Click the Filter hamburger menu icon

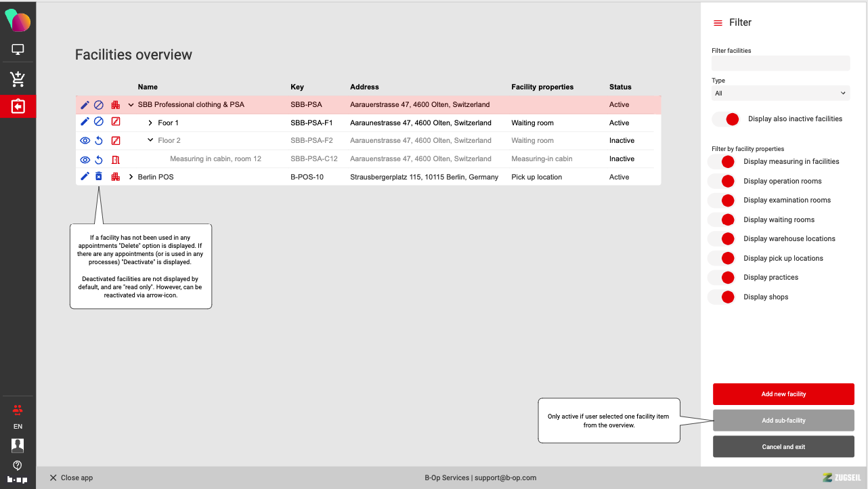click(x=718, y=23)
